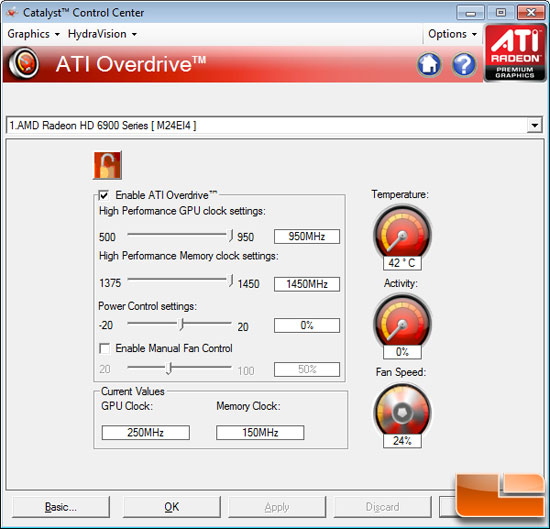This screenshot has height=529, width=550.
Task: Maximize the Catalyst Control Center window
Action: 501,13
